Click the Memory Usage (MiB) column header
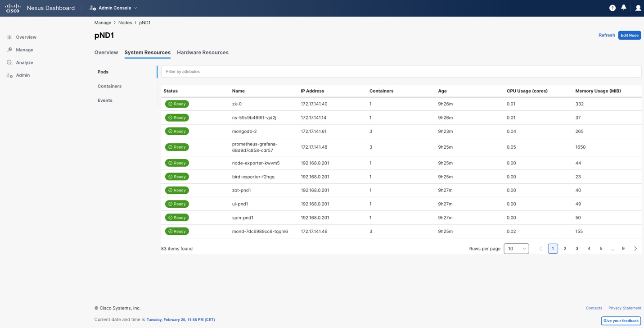This screenshot has width=644, height=328. tap(598, 91)
